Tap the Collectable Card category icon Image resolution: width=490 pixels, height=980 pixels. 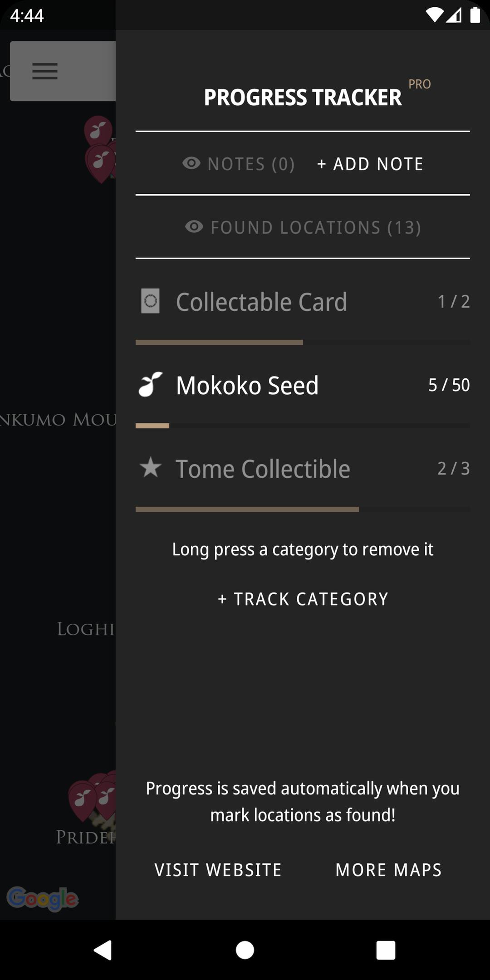click(150, 301)
